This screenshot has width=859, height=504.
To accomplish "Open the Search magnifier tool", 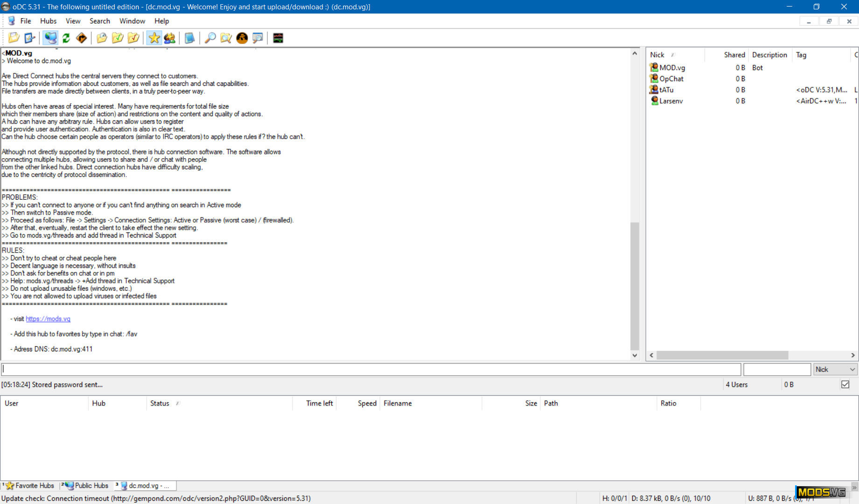I will (x=210, y=38).
